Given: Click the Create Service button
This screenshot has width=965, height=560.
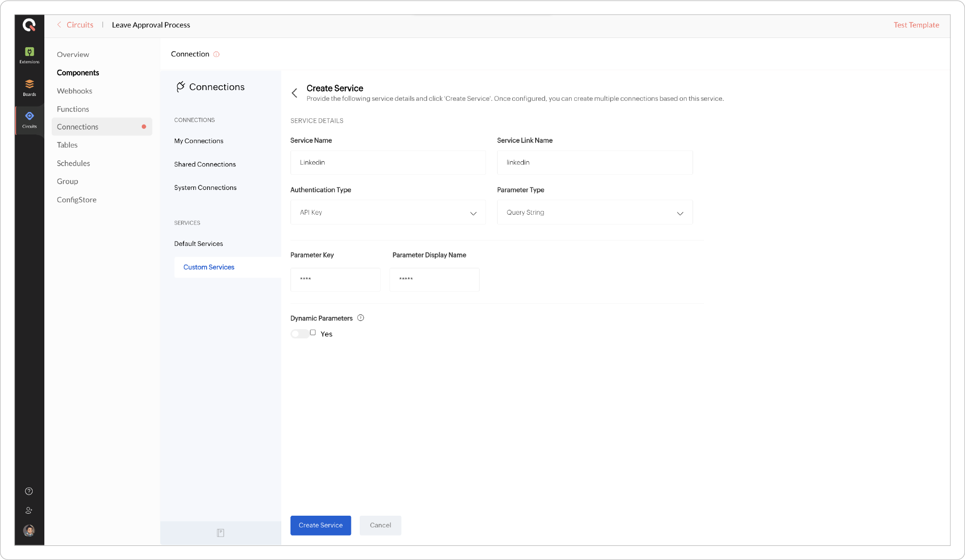Looking at the screenshot, I should [321, 525].
